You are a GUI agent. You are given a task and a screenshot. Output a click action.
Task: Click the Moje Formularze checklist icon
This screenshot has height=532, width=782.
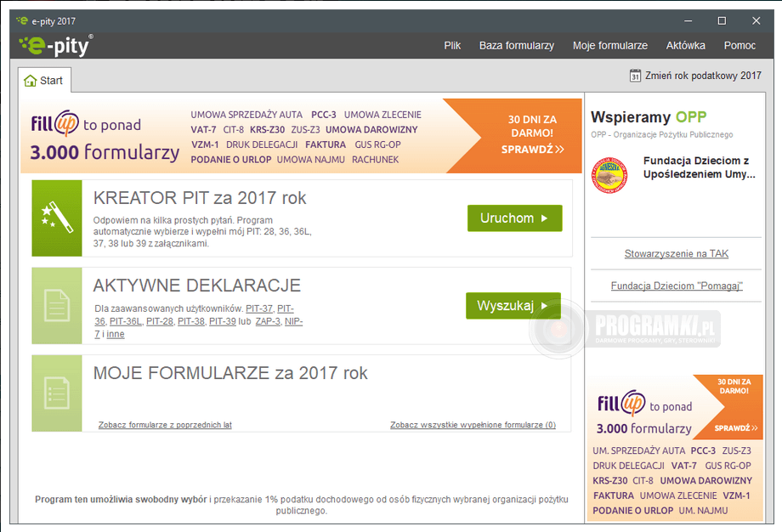click(57, 393)
